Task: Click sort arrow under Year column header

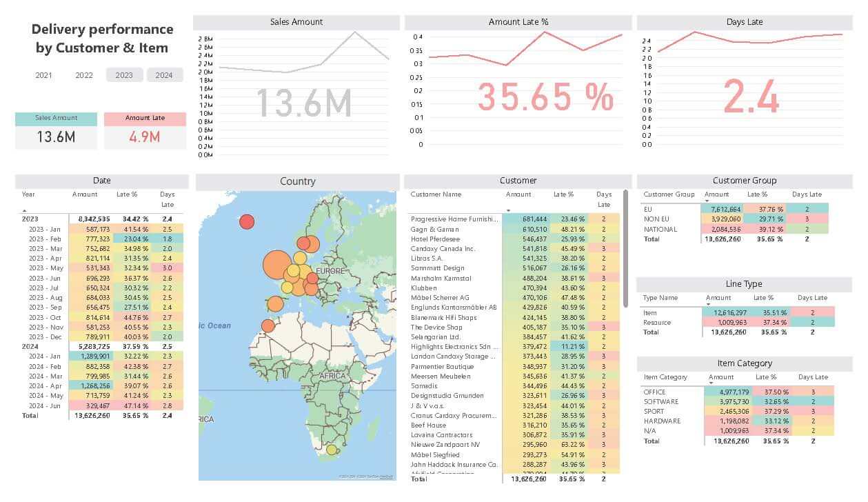Action: [24, 210]
